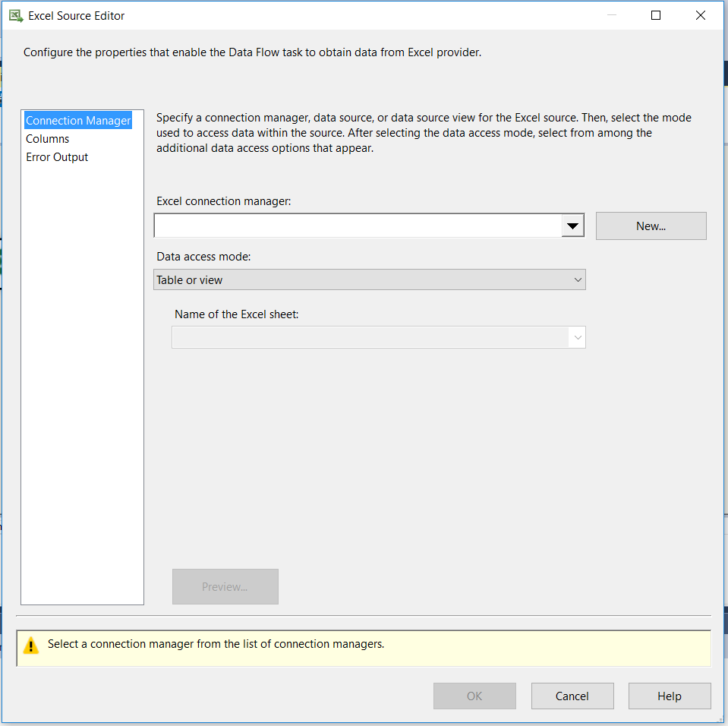The height and width of the screenshot is (726, 728).
Task: Select the Columns page
Action: pyautogui.click(x=47, y=138)
